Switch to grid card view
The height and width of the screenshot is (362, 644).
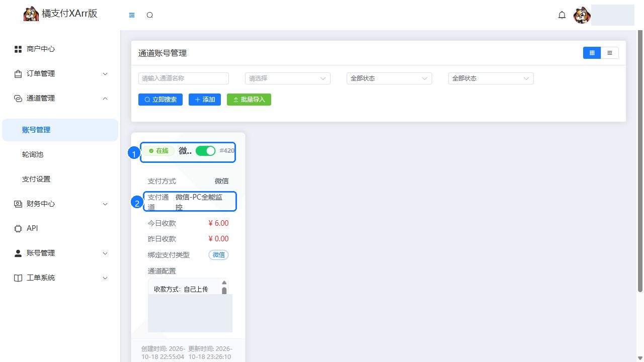coord(592,53)
